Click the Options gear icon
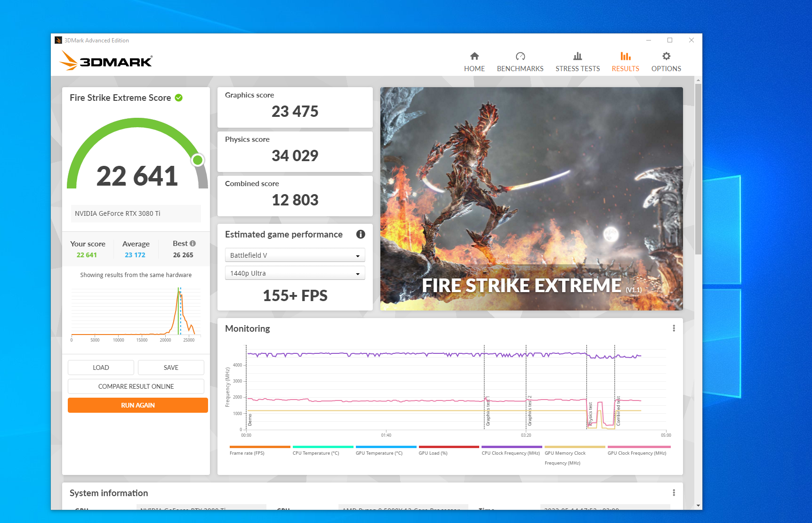Image resolution: width=812 pixels, height=523 pixels. tap(666, 56)
